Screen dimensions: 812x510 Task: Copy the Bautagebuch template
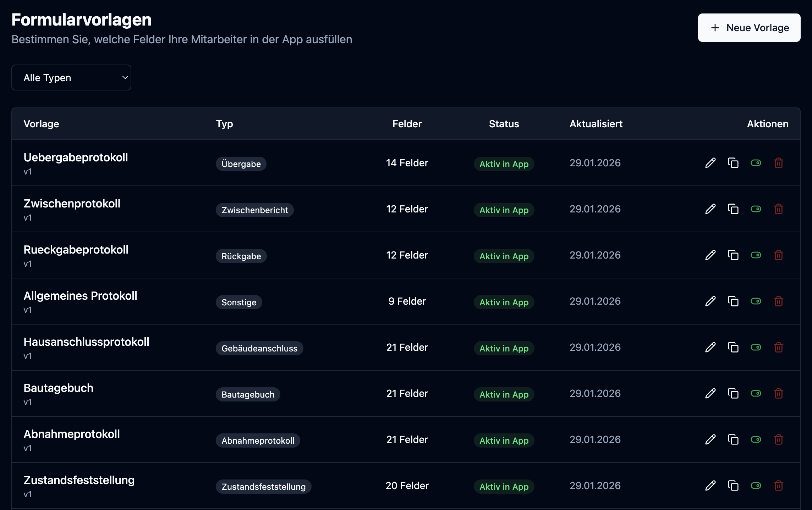click(733, 393)
